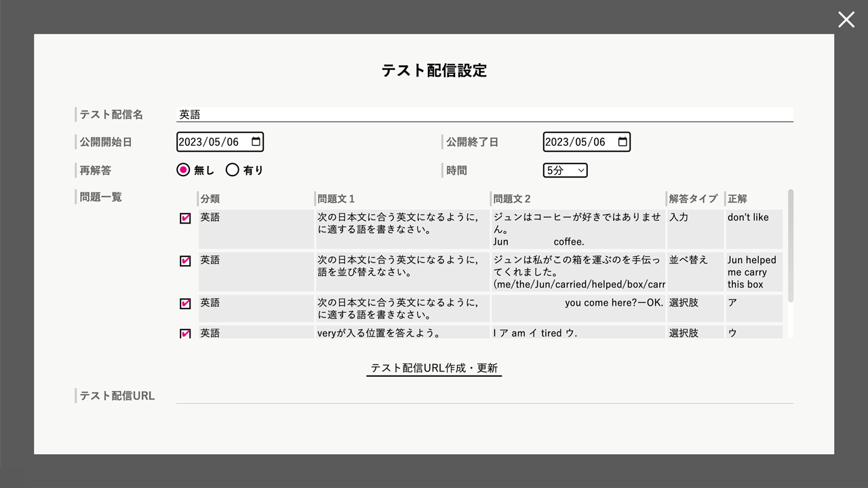
Task: Close the test delivery settings dialog
Action: pos(846,20)
